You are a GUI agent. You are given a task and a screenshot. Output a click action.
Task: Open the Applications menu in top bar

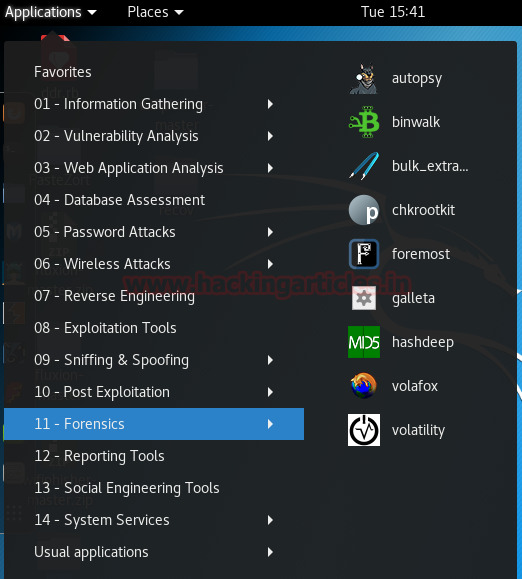pyautogui.click(x=51, y=12)
